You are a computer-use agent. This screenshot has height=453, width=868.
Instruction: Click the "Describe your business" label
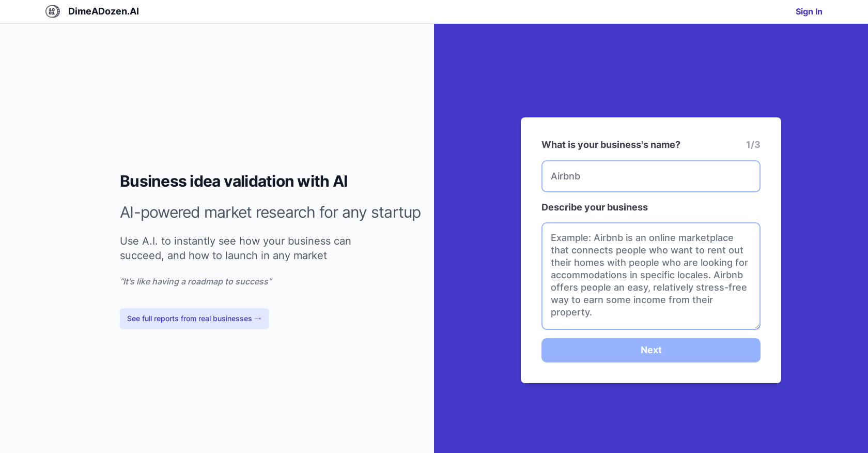point(594,207)
